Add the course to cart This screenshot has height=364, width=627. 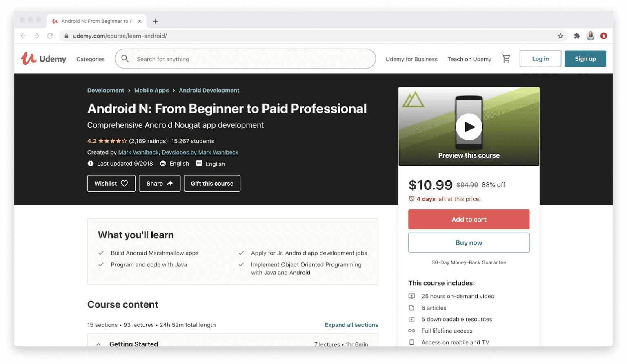468,219
